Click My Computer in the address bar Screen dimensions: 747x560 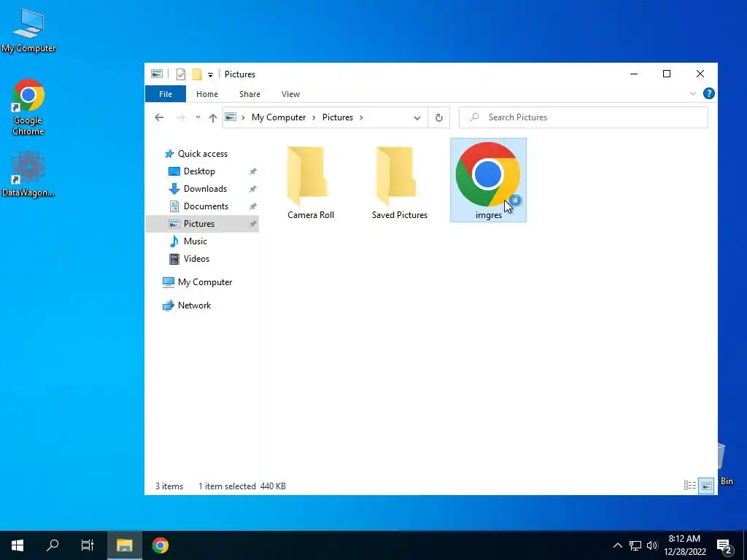(279, 117)
